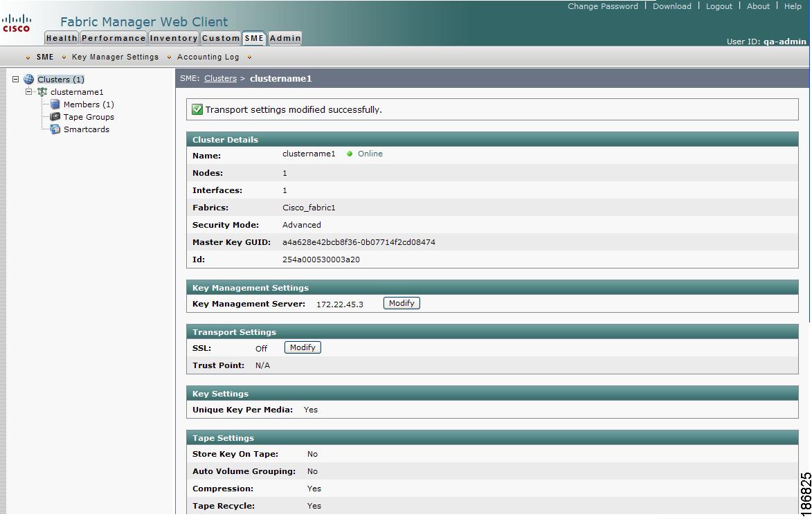Click the Tape Recycle Yes value

pos(314,506)
